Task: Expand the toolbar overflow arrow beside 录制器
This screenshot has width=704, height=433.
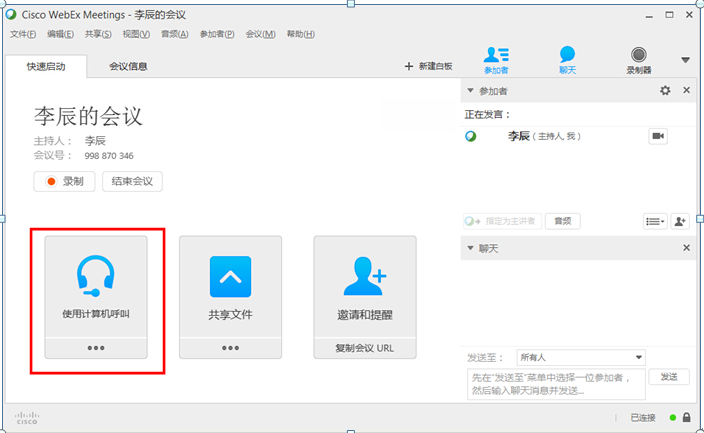Action: tap(685, 60)
